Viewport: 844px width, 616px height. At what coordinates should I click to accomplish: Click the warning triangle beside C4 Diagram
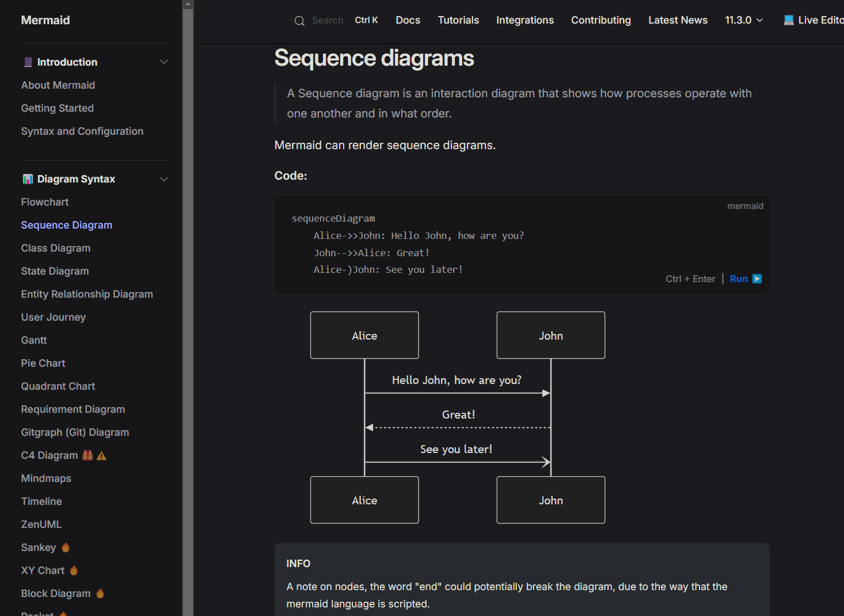click(x=102, y=456)
